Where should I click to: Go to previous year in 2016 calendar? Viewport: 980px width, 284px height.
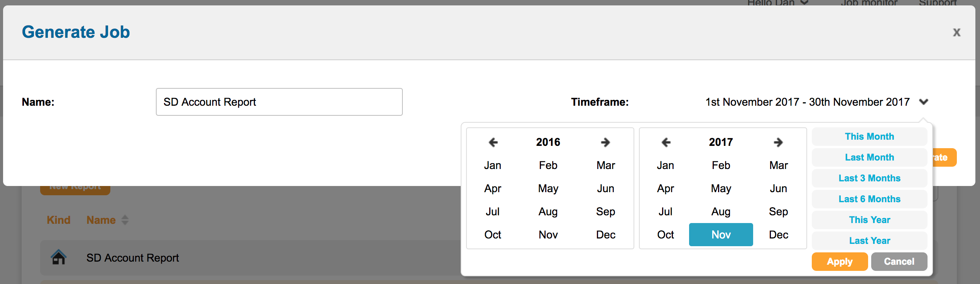point(493,142)
